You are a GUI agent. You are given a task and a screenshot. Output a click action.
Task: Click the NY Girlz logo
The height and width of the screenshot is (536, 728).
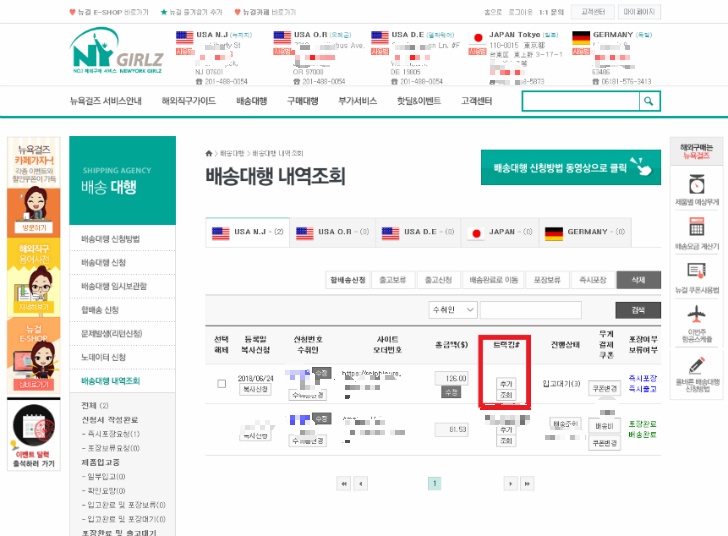116,51
